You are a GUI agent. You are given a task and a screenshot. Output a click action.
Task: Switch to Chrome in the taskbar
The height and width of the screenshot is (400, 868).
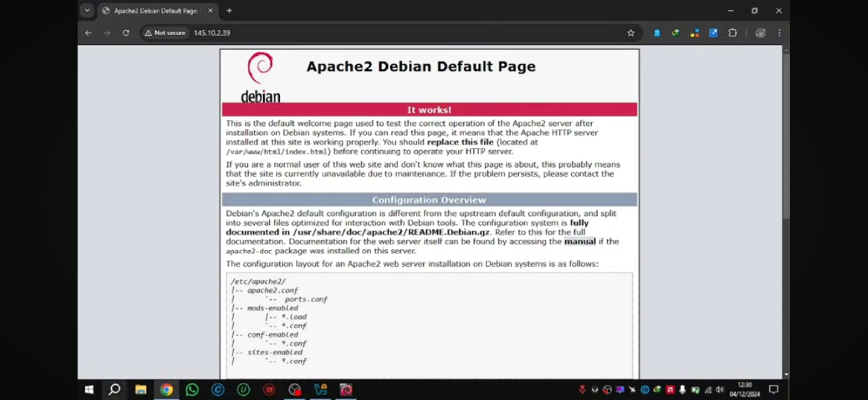pos(167,390)
